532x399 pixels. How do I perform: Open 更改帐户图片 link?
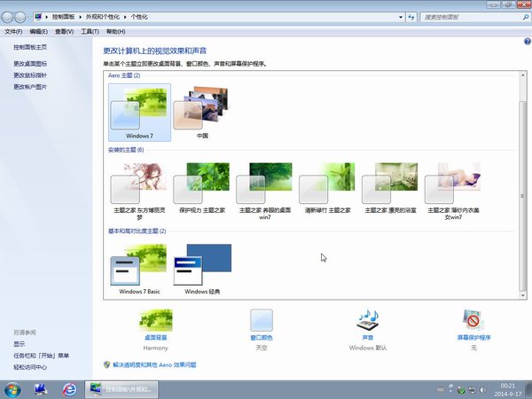coord(30,87)
